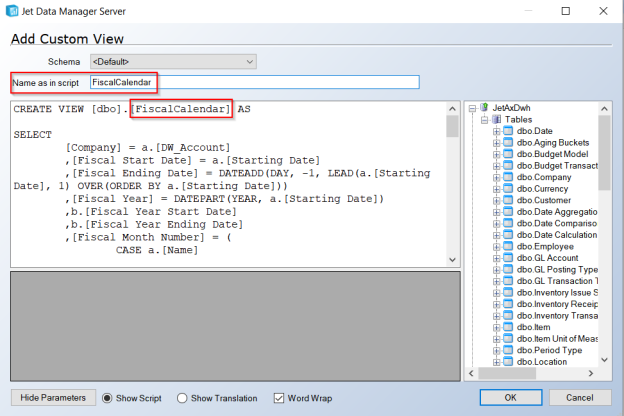The image size is (624, 416).
Task: Click the dbo.Date table icon
Action: click(x=508, y=131)
